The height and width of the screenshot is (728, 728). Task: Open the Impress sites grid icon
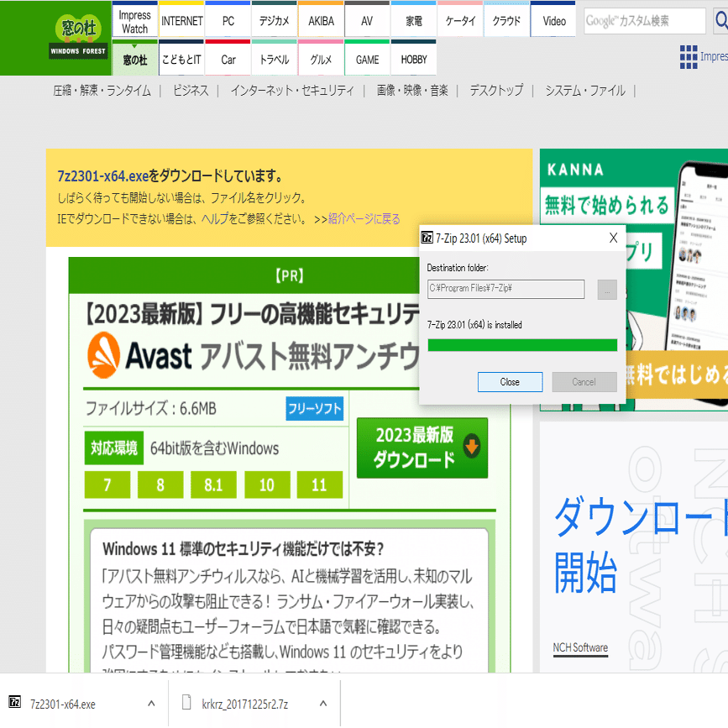[689, 56]
